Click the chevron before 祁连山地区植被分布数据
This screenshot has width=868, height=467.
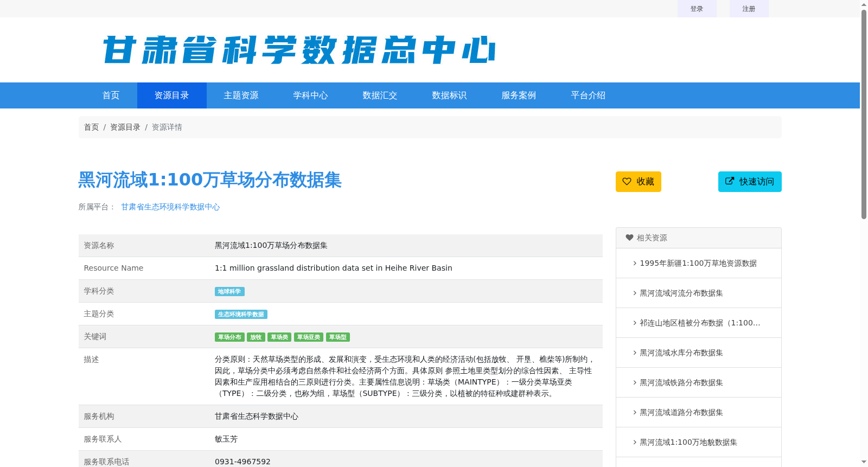[635, 323]
